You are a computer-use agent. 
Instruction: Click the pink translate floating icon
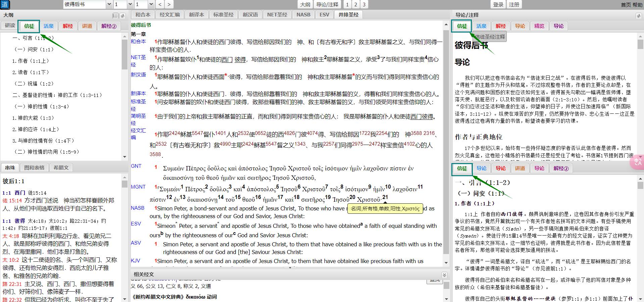[637, 162]
